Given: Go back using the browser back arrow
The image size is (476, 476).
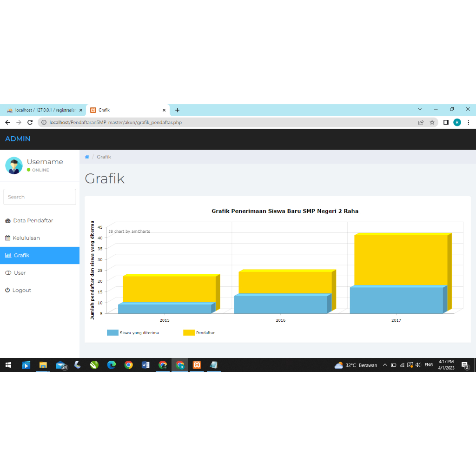Looking at the screenshot, I should [x=7, y=123].
